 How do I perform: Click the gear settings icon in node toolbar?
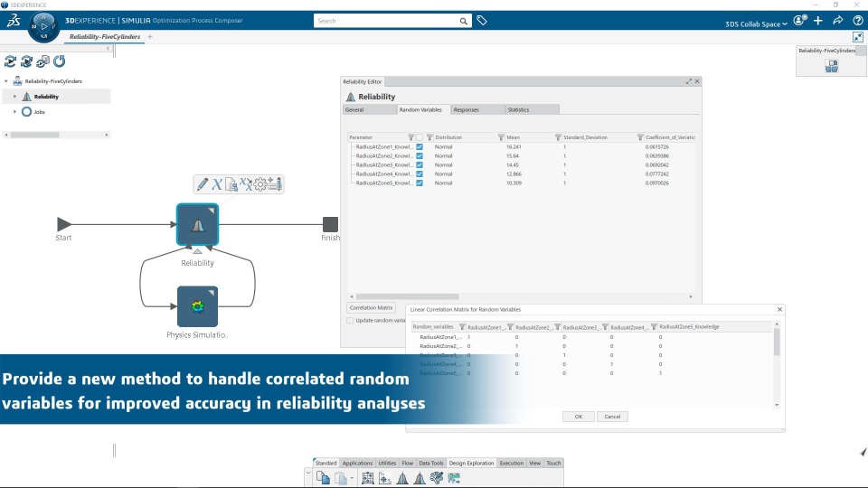[x=260, y=184]
